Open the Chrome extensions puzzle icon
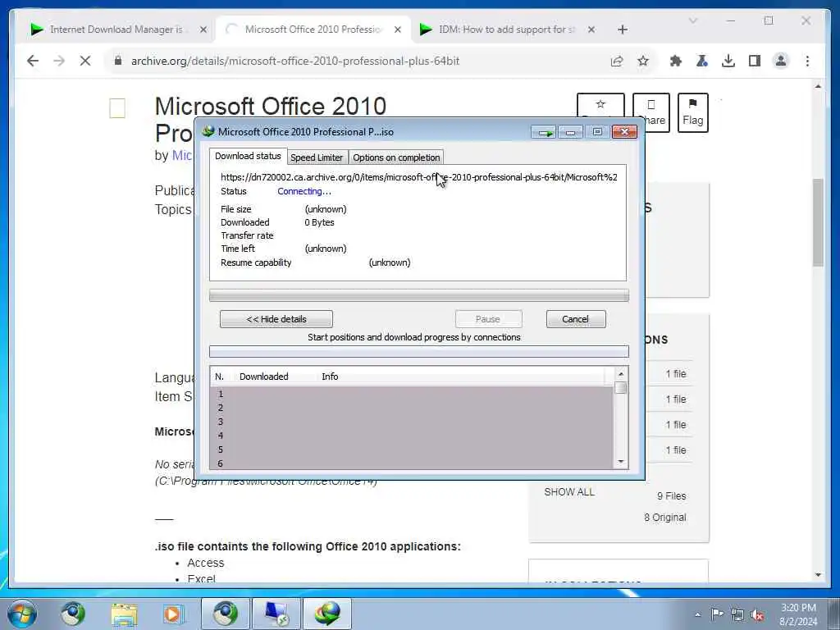Screen dimensions: 840x630 tap(676, 61)
